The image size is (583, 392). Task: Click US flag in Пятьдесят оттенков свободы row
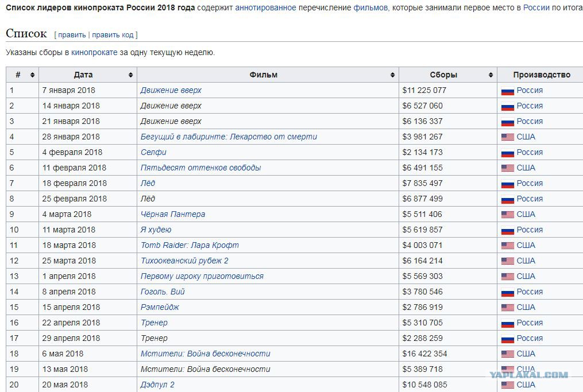click(508, 168)
